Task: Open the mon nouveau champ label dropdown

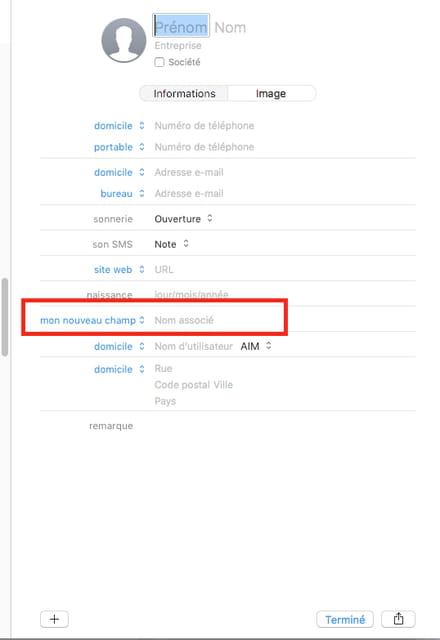Action: pos(92,320)
